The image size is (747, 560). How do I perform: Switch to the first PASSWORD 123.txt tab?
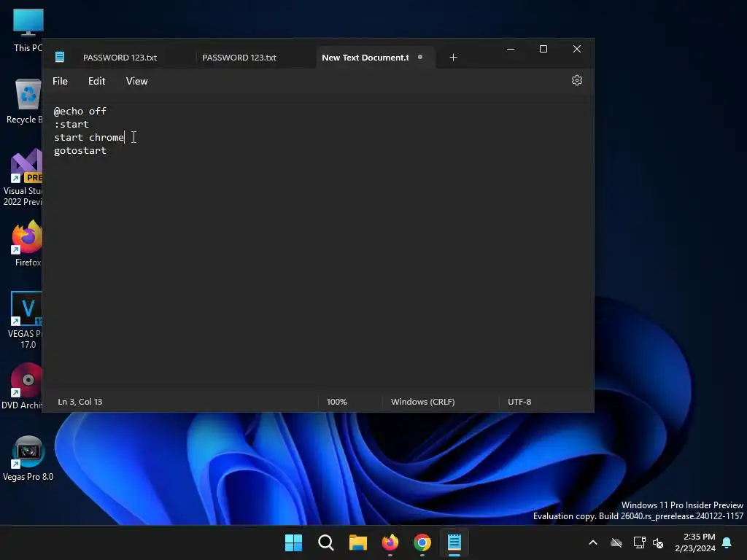tap(120, 58)
